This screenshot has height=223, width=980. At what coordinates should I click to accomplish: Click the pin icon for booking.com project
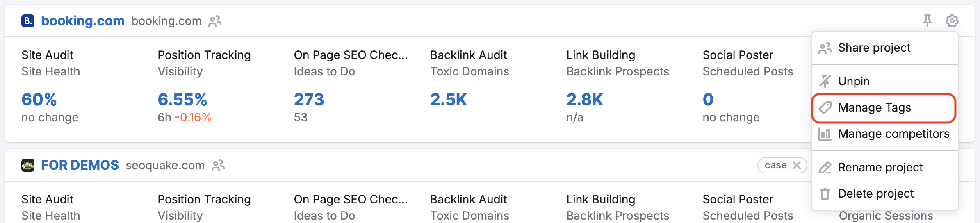927,20
